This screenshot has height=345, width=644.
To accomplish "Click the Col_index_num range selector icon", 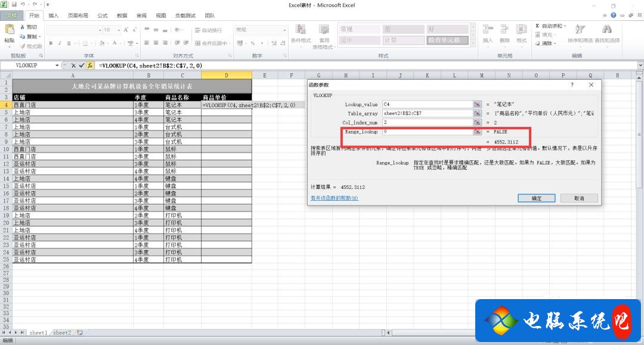I will pyautogui.click(x=477, y=122).
